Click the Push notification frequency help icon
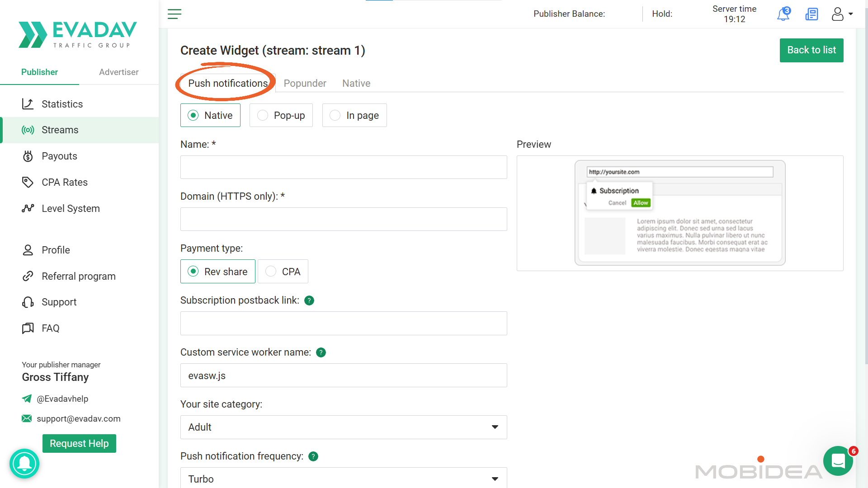868x488 pixels. tap(313, 456)
